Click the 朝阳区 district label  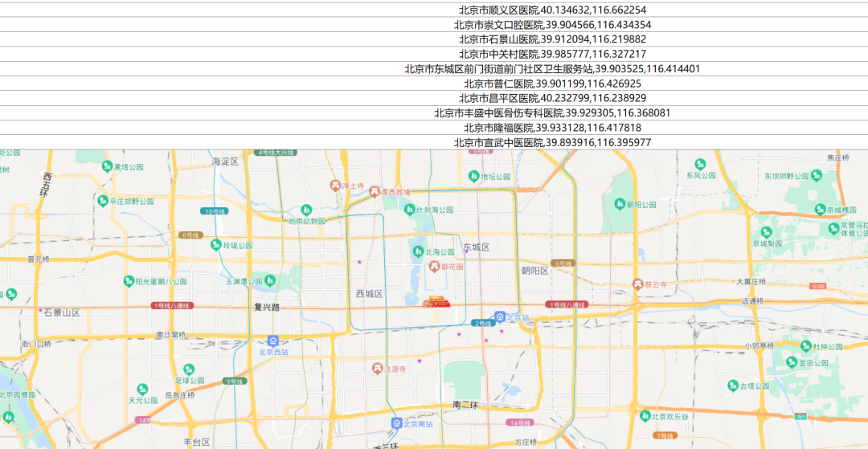534,271
